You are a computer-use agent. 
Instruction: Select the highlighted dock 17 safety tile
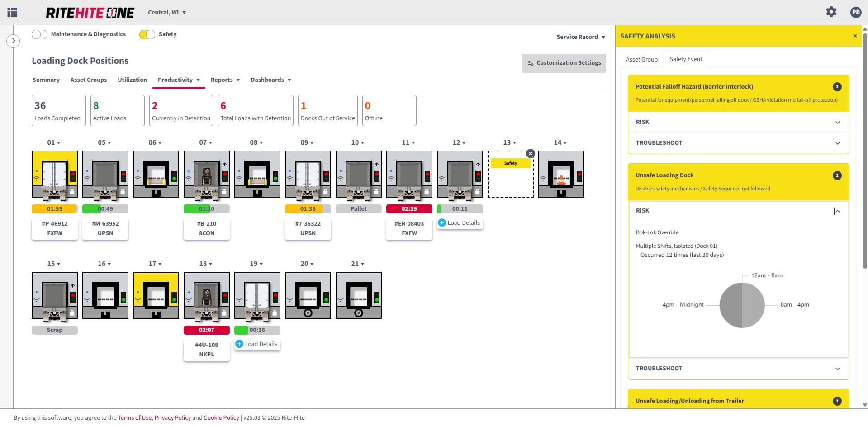[x=156, y=295]
